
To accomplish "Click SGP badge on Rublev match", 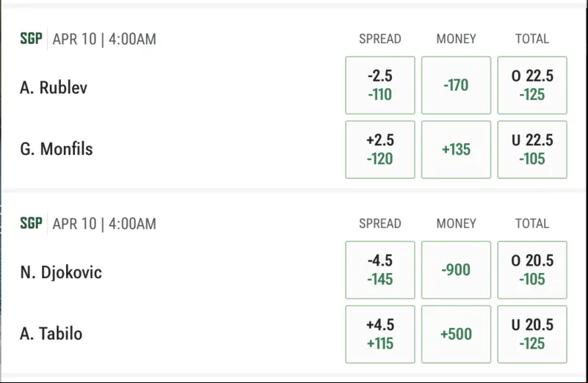I will [31, 39].
